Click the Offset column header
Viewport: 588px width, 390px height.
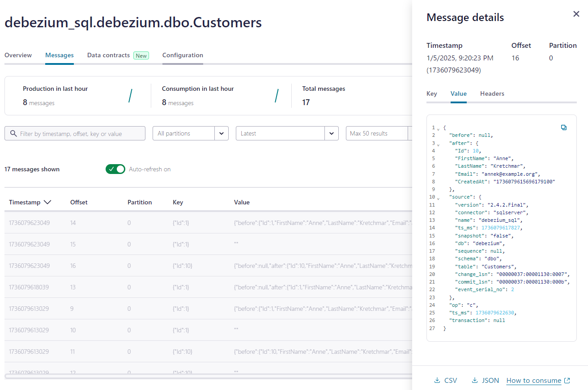79,202
